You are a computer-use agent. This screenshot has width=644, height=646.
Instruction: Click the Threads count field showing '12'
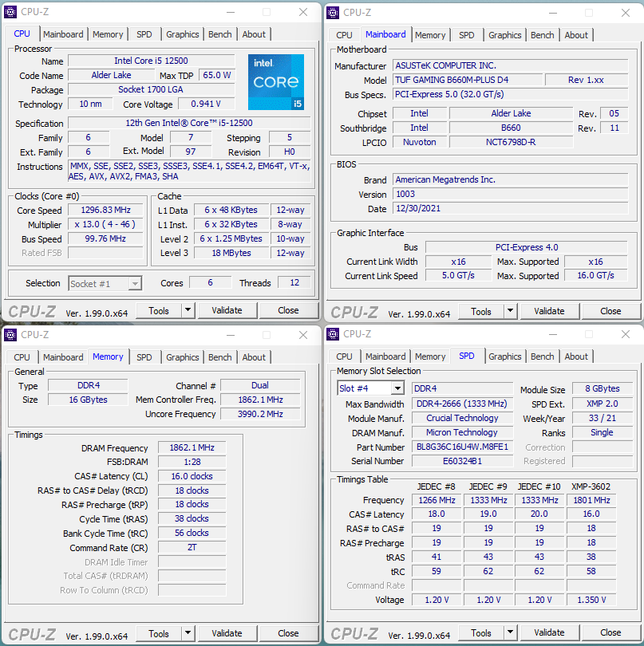pos(294,282)
